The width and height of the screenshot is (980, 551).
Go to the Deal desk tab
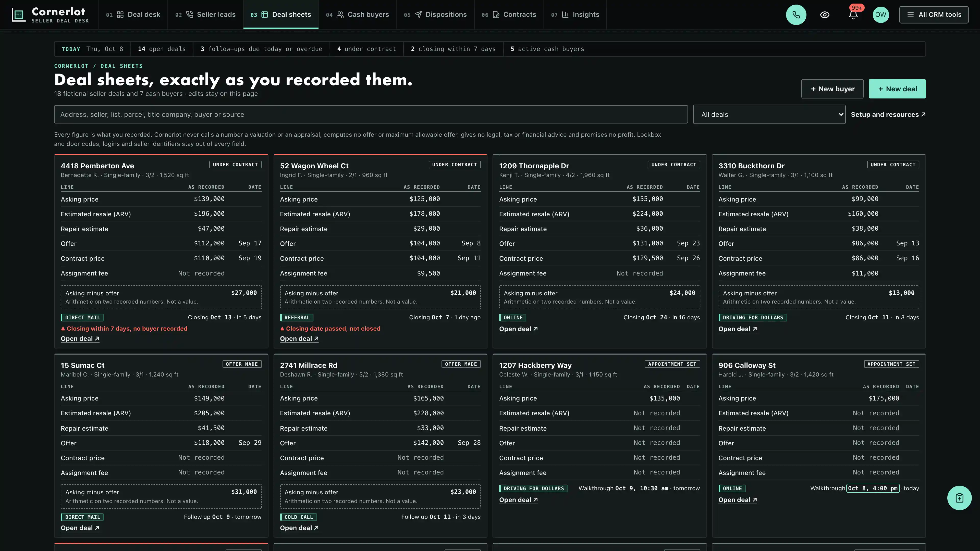tap(133, 15)
